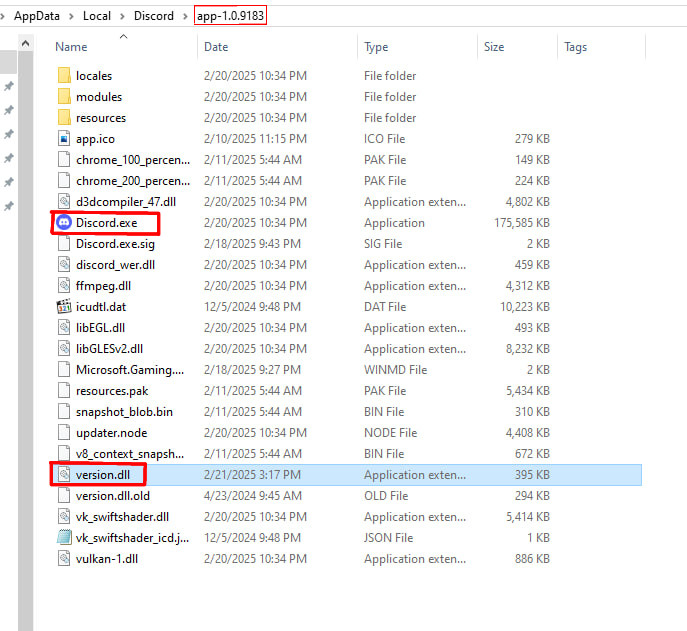The height and width of the screenshot is (631, 687).
Task: Click the OLD File type cell
Action: click(x=386, y=496)
